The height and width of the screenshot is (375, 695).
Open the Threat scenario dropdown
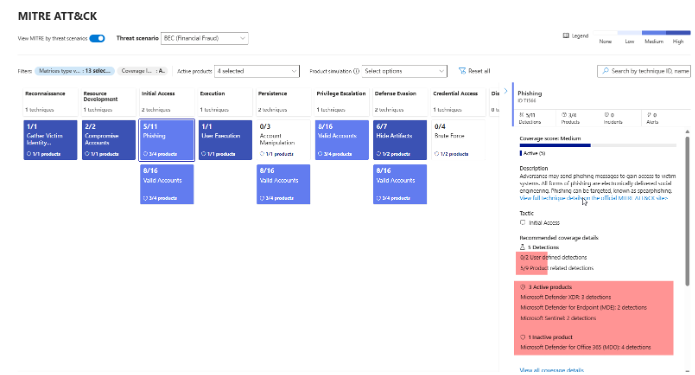click(x=204, y=39)
